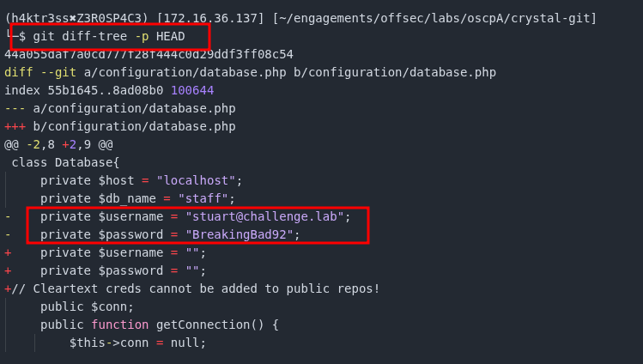Click the added empty $username line

(123, 252)
